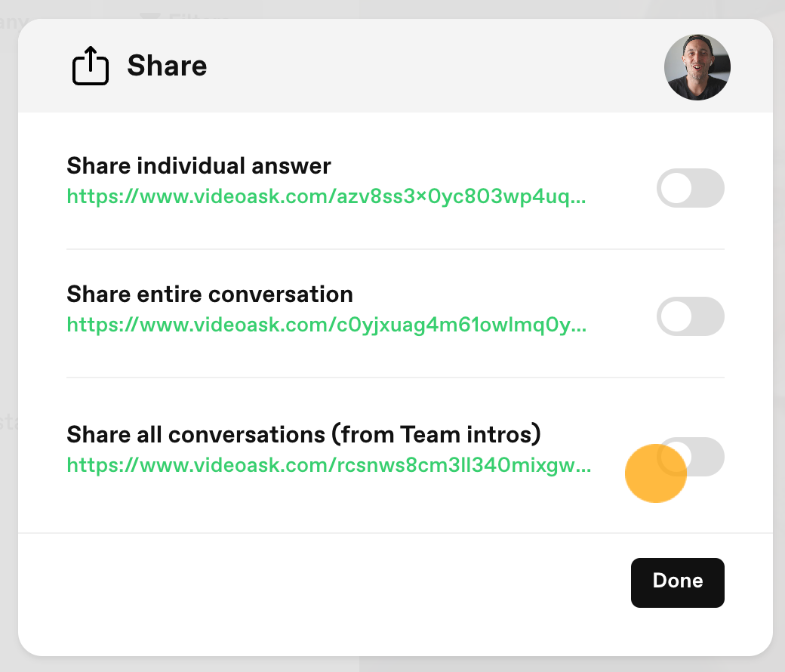Click the share icon in header
Image resolution: width=785 pixels, height=672 pixels.
pyautogui.click(x=90, y=66)
